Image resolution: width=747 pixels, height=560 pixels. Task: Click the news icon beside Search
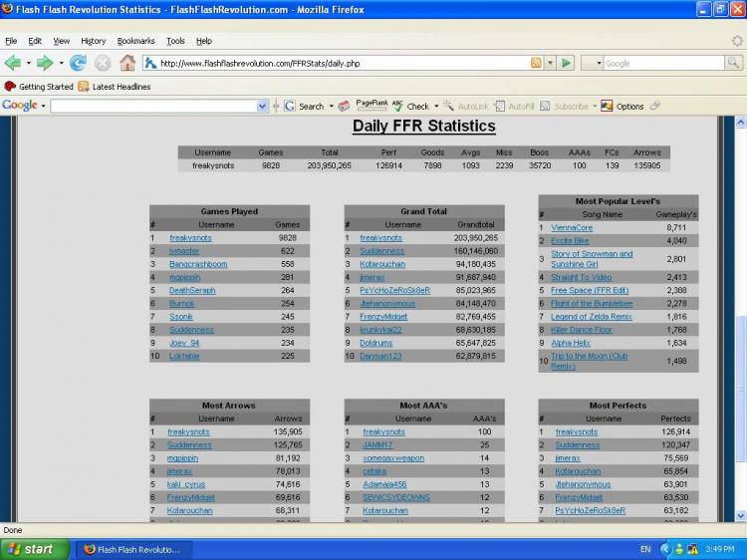tap(344, 107)
